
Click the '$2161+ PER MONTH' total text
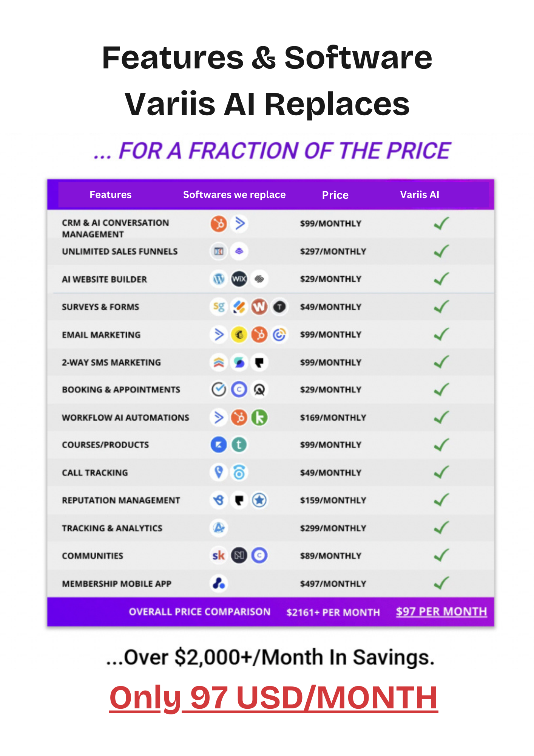click(333, 612)
